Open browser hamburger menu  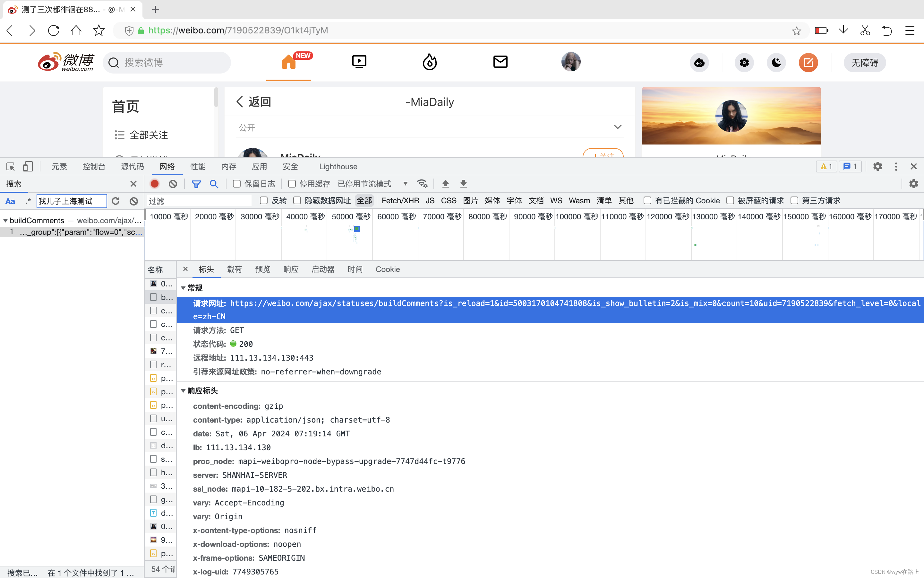pos(910,30)
